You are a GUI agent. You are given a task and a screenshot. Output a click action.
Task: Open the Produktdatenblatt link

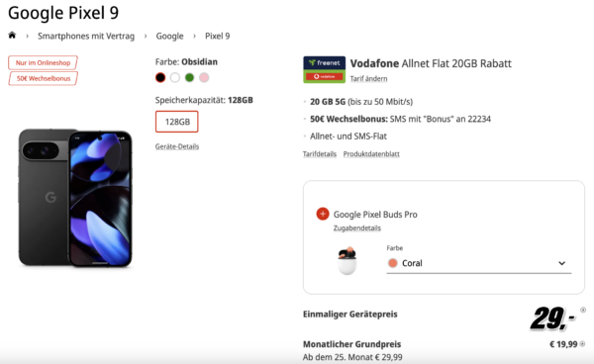[x=371, y=154]
